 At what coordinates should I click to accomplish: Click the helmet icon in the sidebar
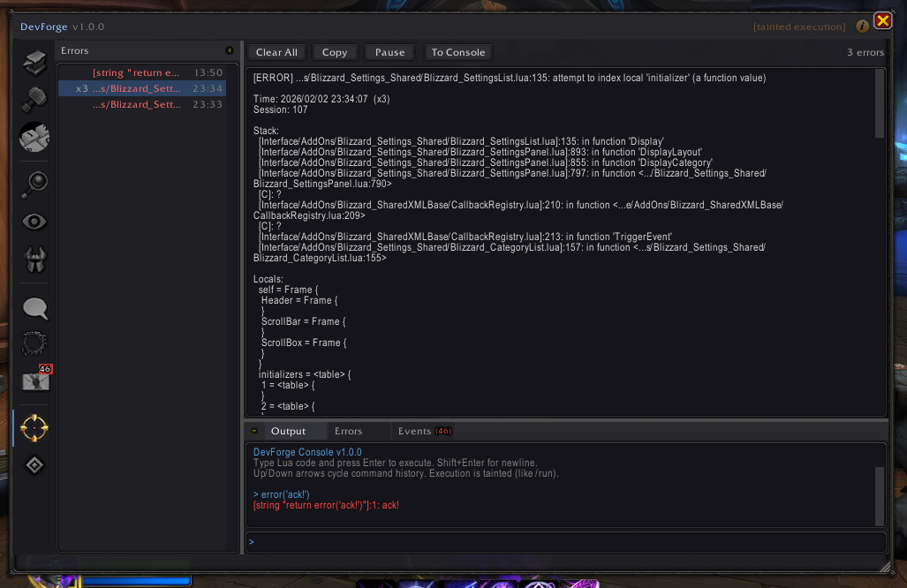[x=34, y=260]
